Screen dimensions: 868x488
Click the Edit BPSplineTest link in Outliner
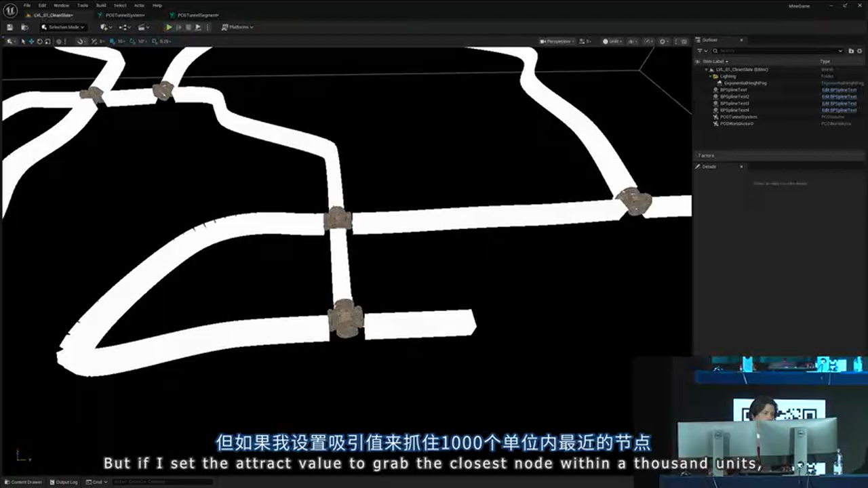(x=839, y=89)
